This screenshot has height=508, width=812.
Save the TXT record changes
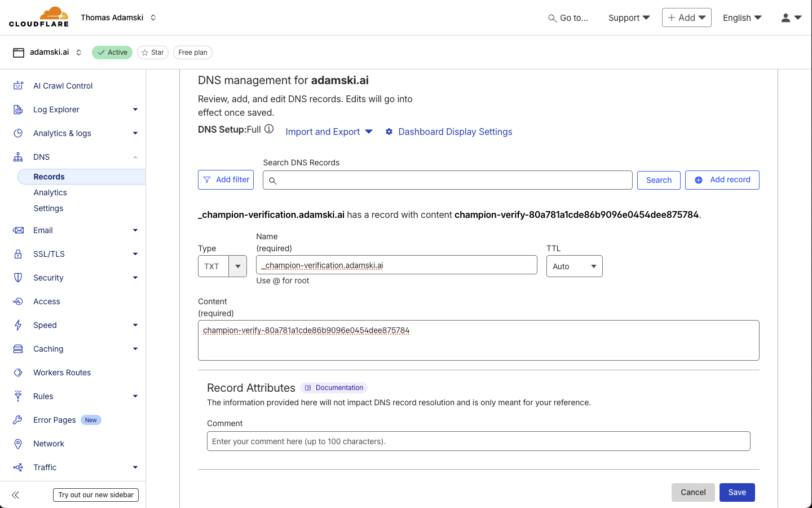737,492
